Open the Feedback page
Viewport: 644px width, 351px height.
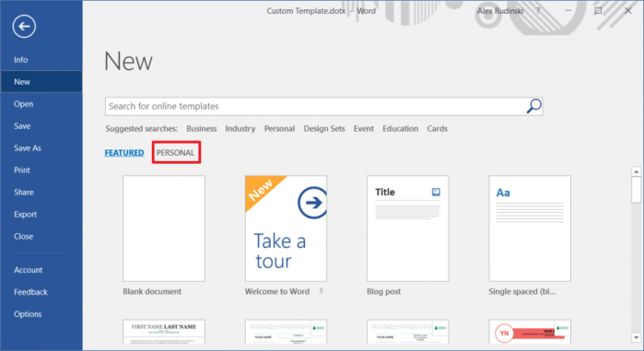coord(41,292)
